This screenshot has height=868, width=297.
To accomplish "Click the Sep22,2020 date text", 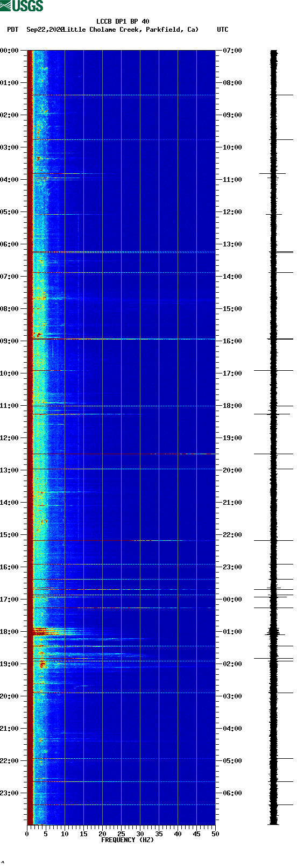I will click(45, 30).
